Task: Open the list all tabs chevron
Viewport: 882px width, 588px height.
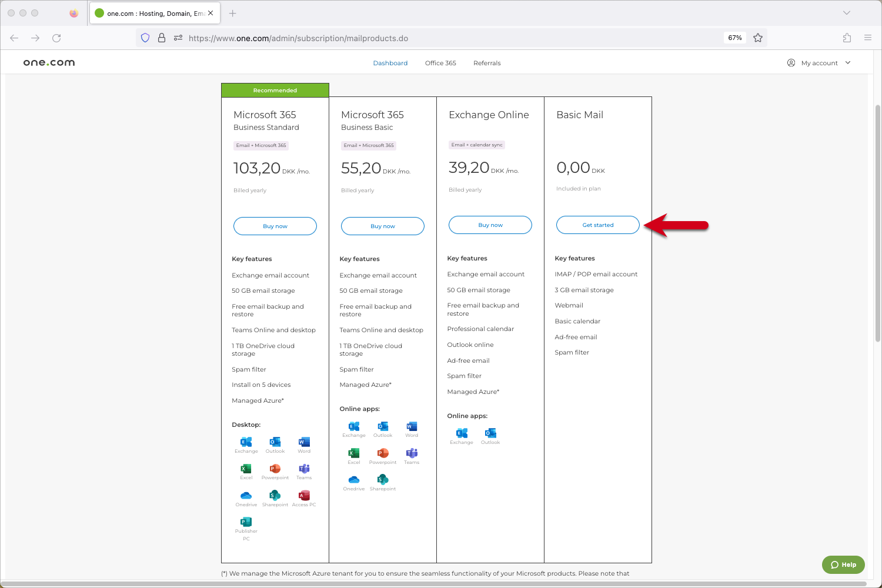Action: point(847,13)
